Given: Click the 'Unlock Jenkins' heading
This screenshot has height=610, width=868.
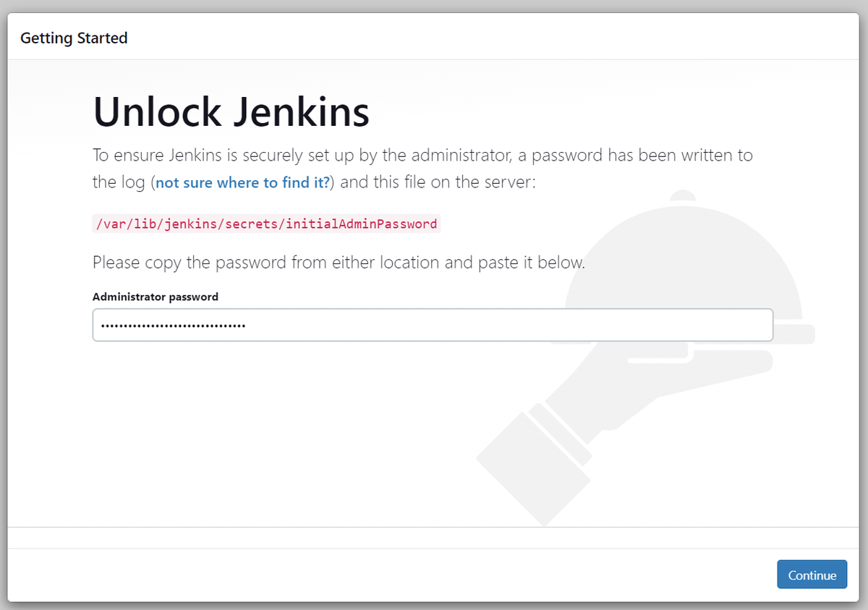Looking at the screenshot, I should click(230, 112).
